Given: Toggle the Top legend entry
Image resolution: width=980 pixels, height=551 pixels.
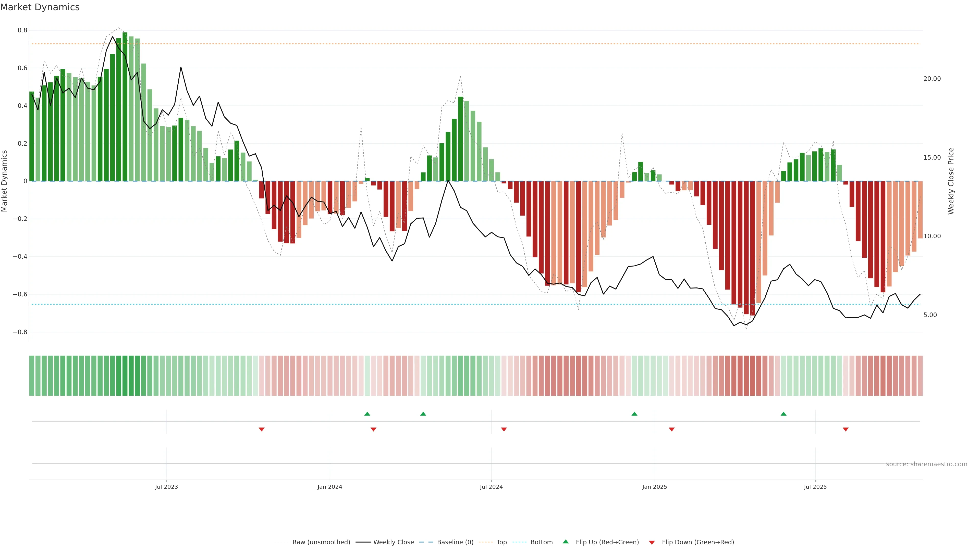Looking at the screenshot, I should (501, 542).
